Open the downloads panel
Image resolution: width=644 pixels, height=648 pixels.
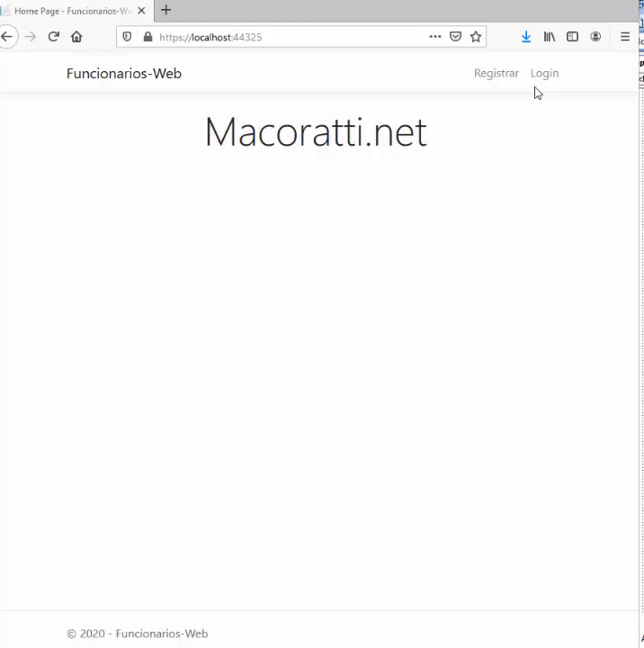526,37
